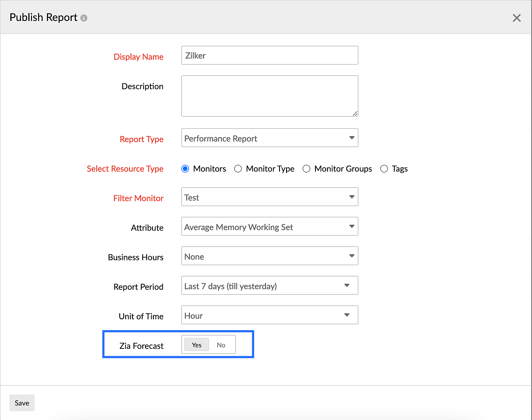532x420 pixels.
Task: Disable Zia Forecast by choosing No
Action: [221, 345]
